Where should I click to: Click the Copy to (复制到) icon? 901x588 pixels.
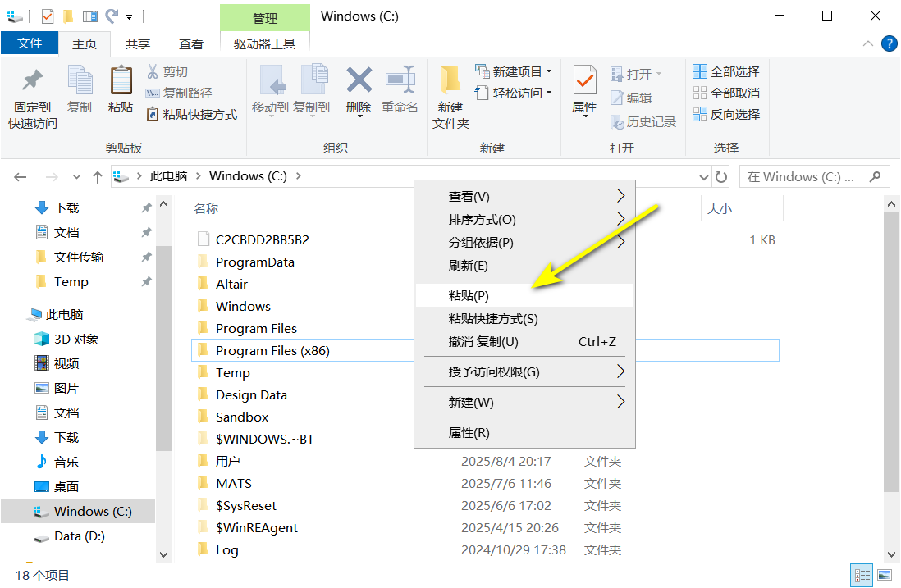(313, 80)
